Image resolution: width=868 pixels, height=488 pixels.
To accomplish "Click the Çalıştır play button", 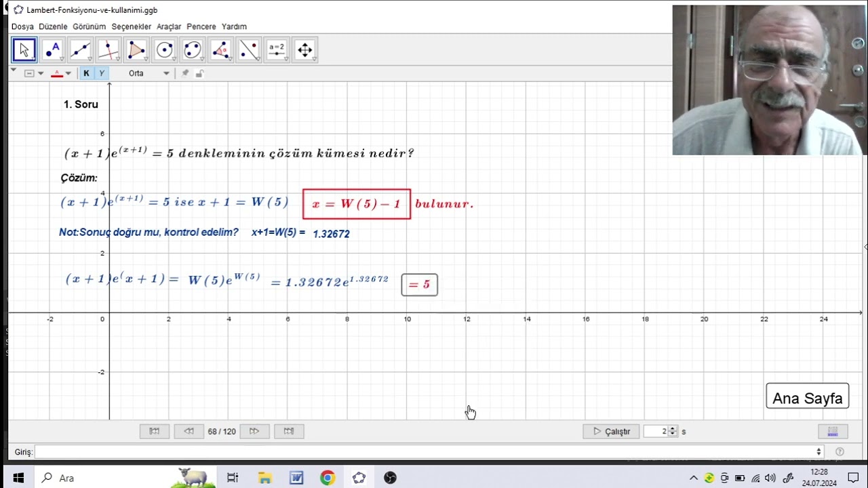I will coord(611,431).
